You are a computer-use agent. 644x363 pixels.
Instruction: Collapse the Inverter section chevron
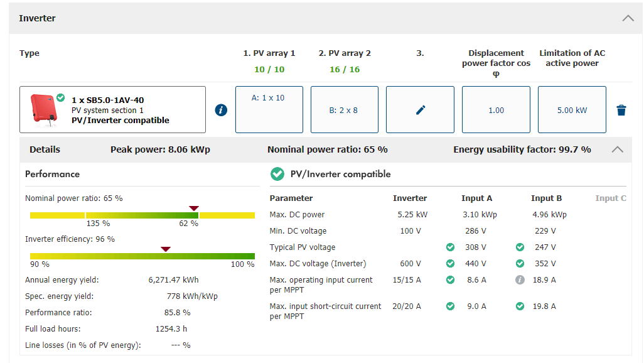point(628,18)
